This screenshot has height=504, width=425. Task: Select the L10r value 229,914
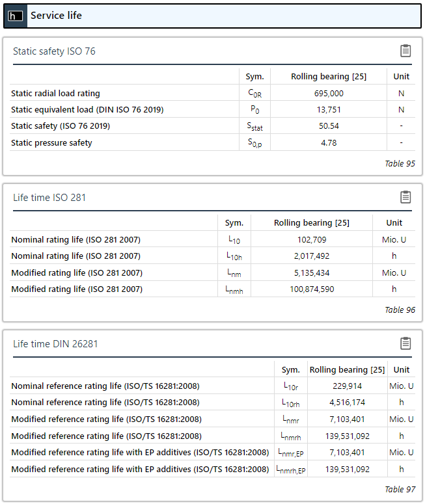pyautogui.click(x=347, y=386)
